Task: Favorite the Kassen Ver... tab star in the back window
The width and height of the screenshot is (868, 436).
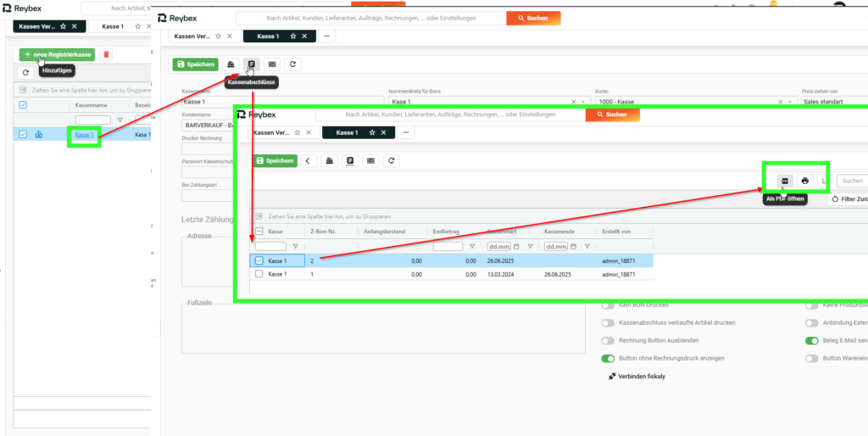Action: 63,26
